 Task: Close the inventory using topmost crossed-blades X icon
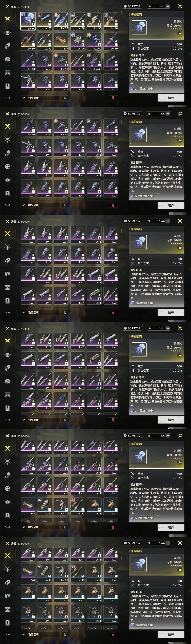click(180, 6)
